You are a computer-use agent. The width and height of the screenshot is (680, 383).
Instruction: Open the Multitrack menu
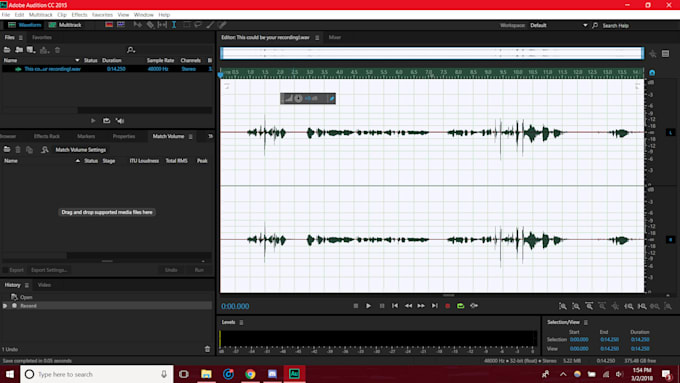pyautogui.click(x=41, y=15)
